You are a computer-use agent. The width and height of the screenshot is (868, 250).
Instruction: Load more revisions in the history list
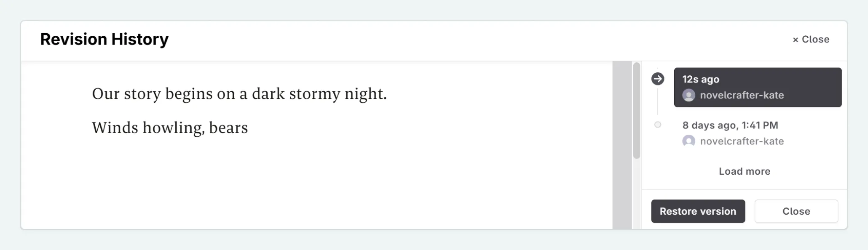(x=744, y=171)
